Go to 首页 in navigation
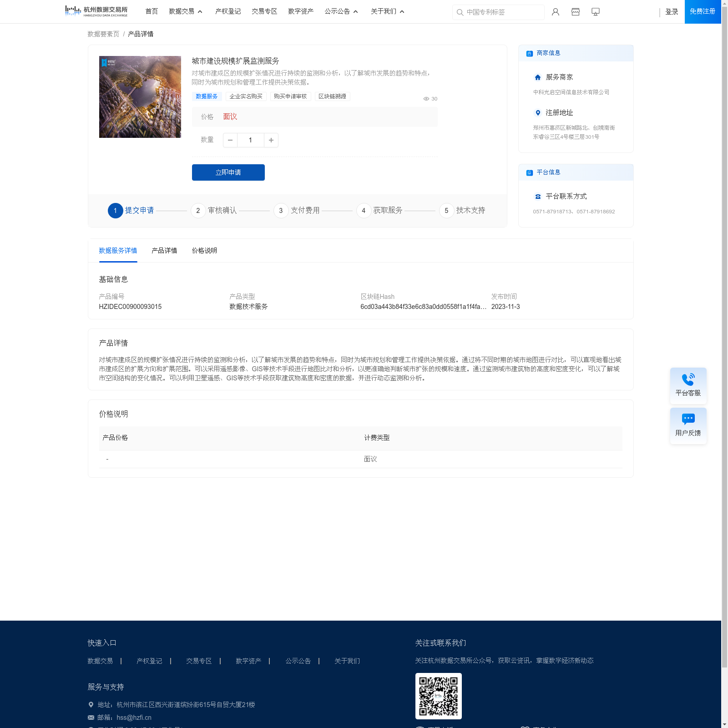Viewport: 728px width, 728px height. [152, 11]
